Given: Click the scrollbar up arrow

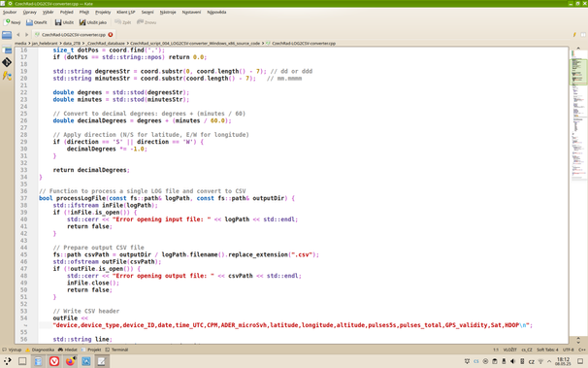Looking at the screenshot, I should pyautogui.click(x=578, y=49).
